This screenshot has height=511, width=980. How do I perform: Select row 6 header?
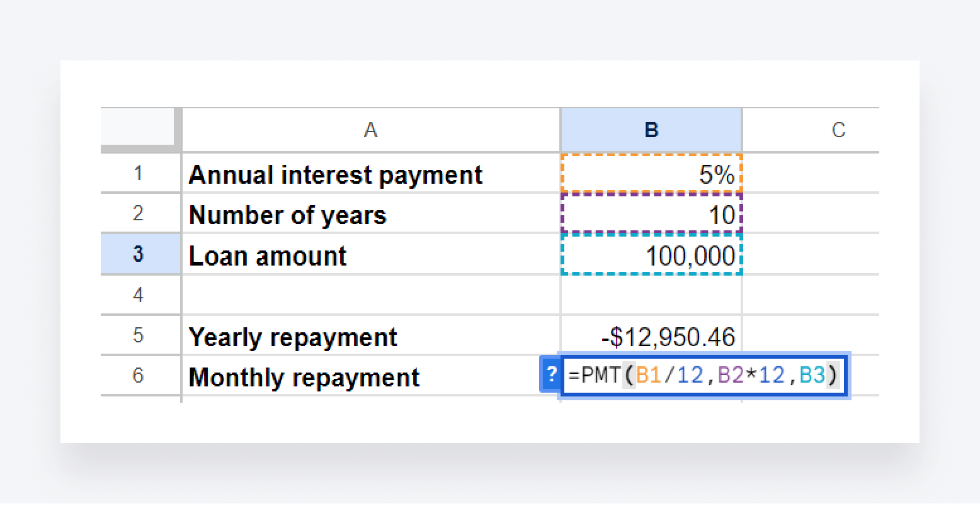(139, 376)
